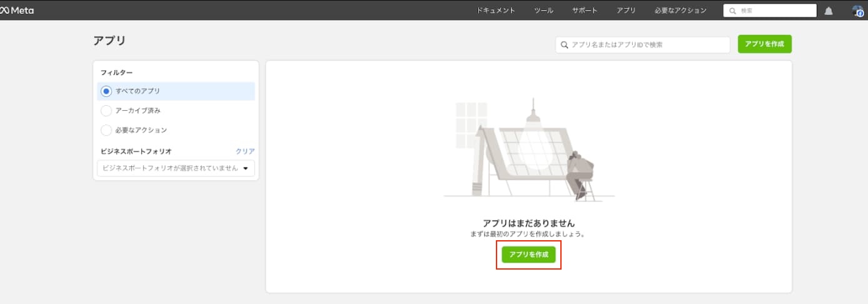Click the アプリはまだありません heading text
Viewport: 868px width, 304px height.
tap(528, 223)
